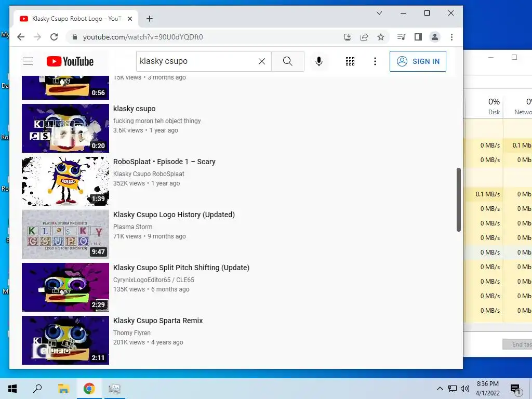This screenshot has height=399, width=532.
Task: Click Chrome icon on taskbar
Action: point(89,389)
